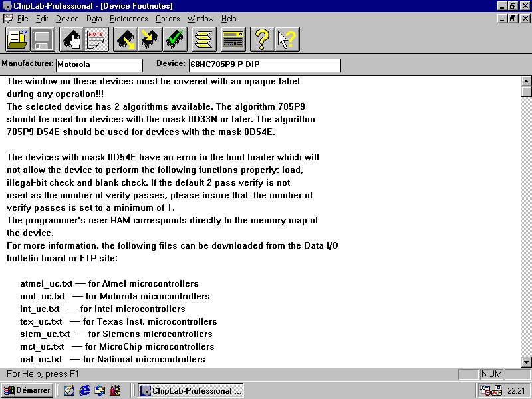Open the Preferences menu

(128, 19)
